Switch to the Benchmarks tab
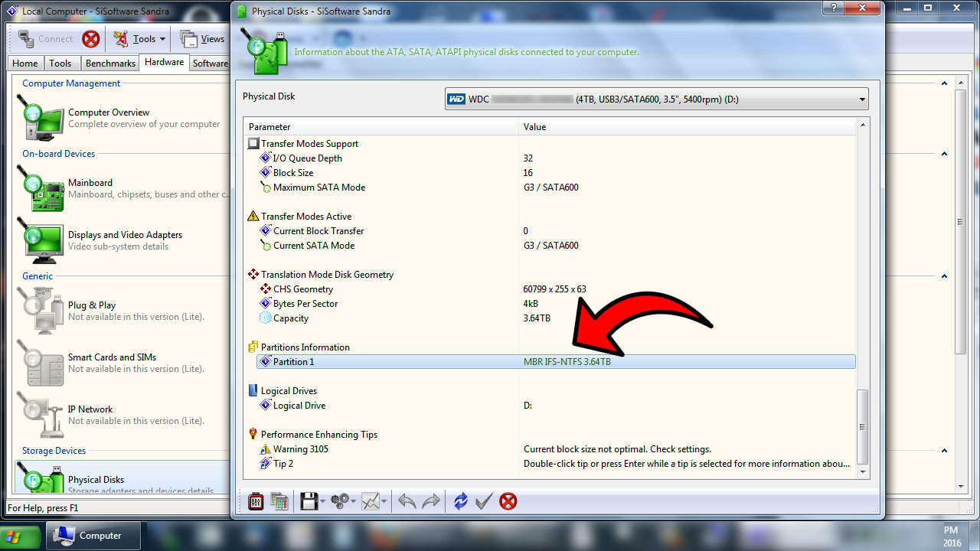Screen dimensions: 980x551 [110, 64]
